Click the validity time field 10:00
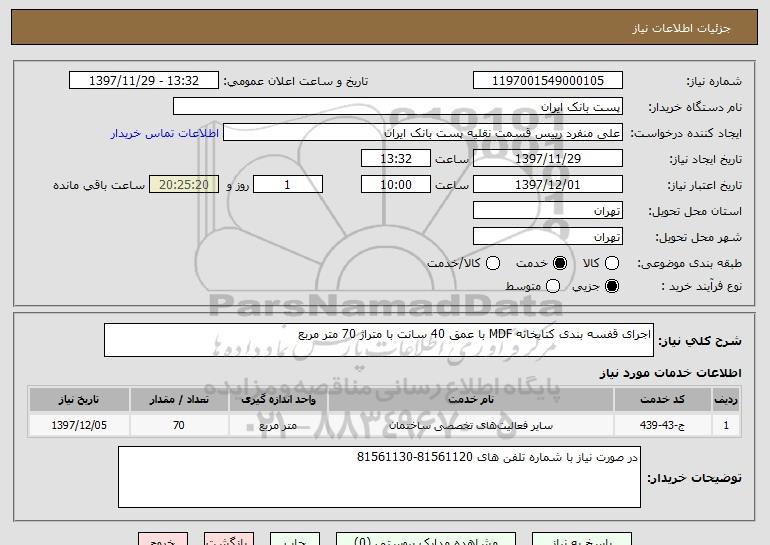Image resolution: width=770 pixels, height=545 pixels. pyautogui.click(x=396, y=185)
